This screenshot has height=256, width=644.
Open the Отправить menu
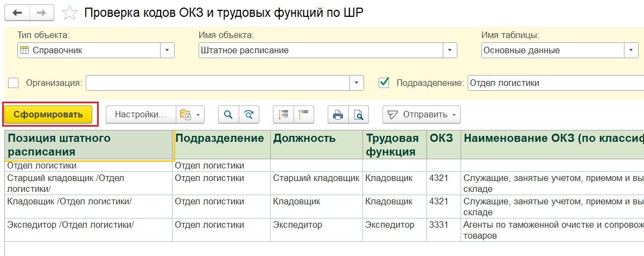(x=421, y=115)
